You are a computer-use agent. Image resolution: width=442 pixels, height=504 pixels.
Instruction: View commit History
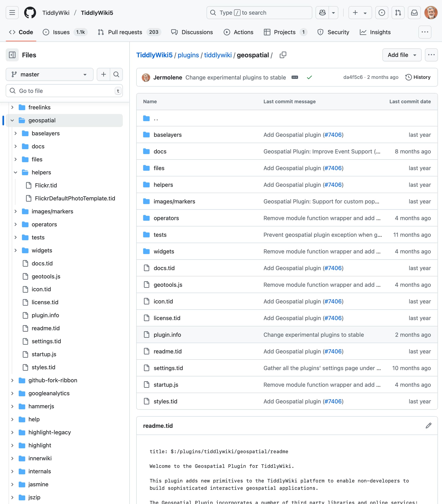(418, 77)
